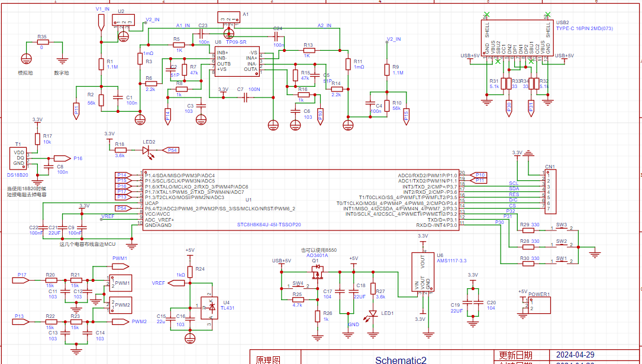
Task: Select the T1 DS18B20 sensor symbol
Action: pyautogui.click(x=18, y=158)
